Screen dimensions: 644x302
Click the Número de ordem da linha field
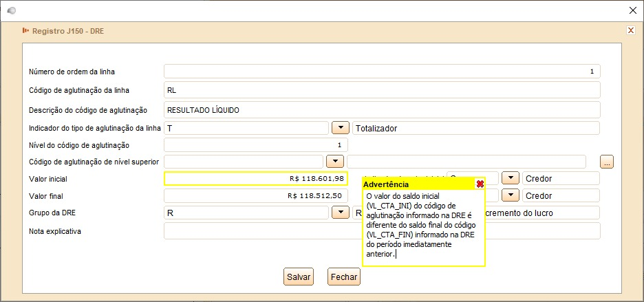tap(382, 71)
